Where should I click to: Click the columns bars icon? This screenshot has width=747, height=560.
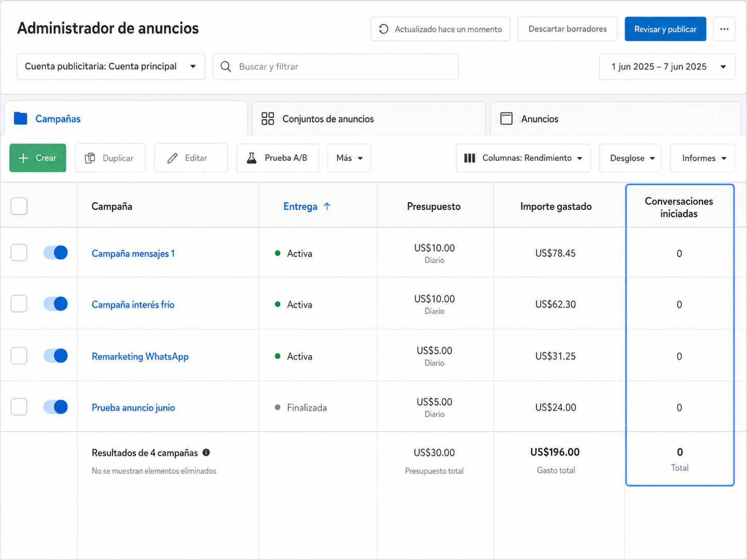pos(469,158)
